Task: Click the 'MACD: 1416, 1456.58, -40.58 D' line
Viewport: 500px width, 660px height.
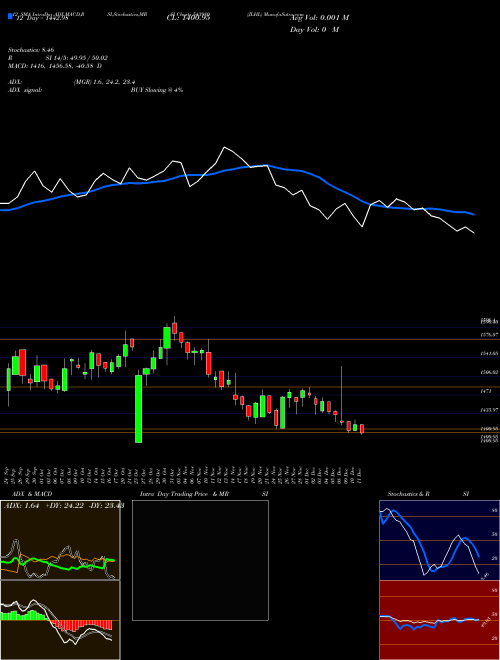Action: coord(55,66)
